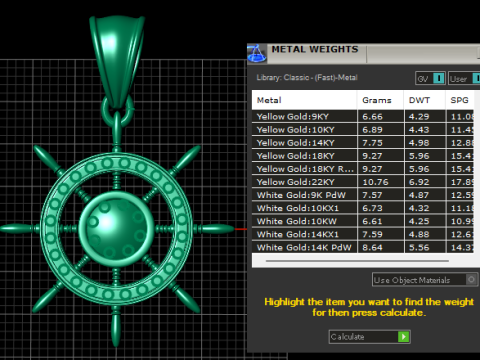Select White Gold:9K PdW row

[363, 195]
